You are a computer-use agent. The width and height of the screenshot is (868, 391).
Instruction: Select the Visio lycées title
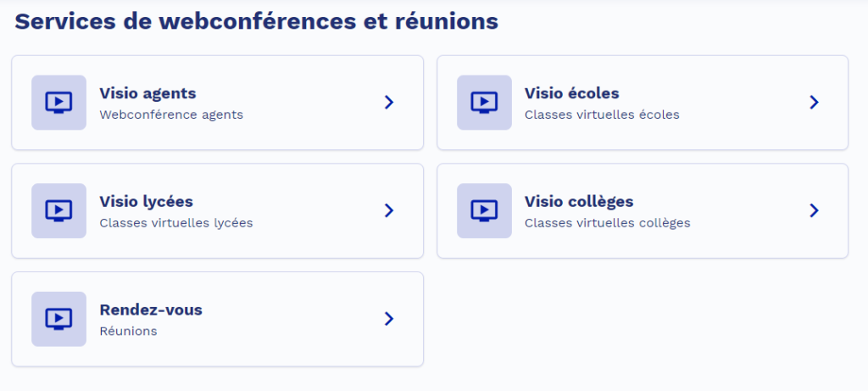[x=146, y=202]
